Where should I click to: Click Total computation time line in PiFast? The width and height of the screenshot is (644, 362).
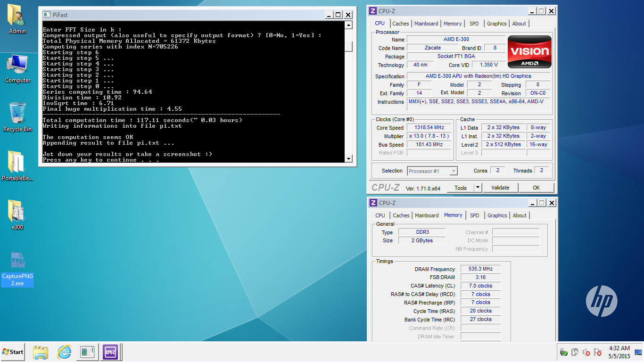142,120
